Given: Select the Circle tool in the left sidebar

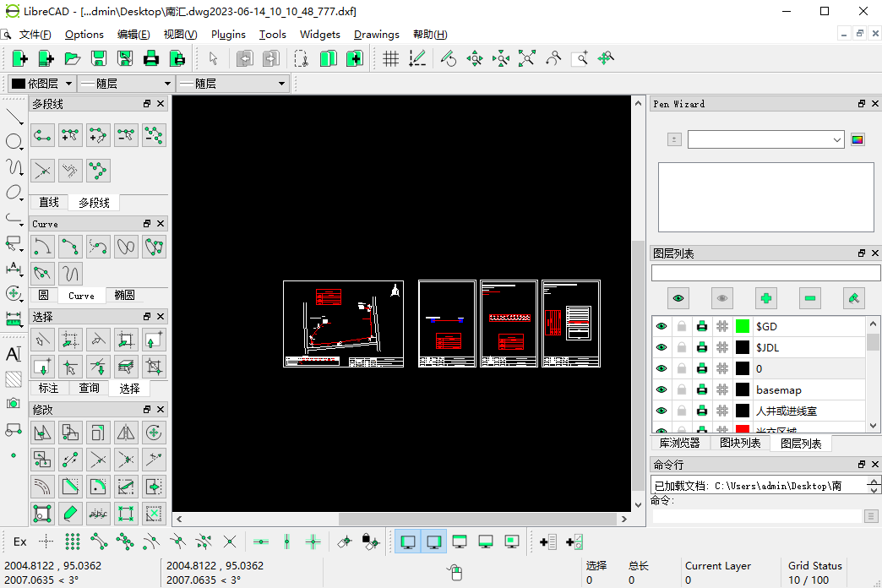Looking at the screenshot, I should (x=13, y=141).
